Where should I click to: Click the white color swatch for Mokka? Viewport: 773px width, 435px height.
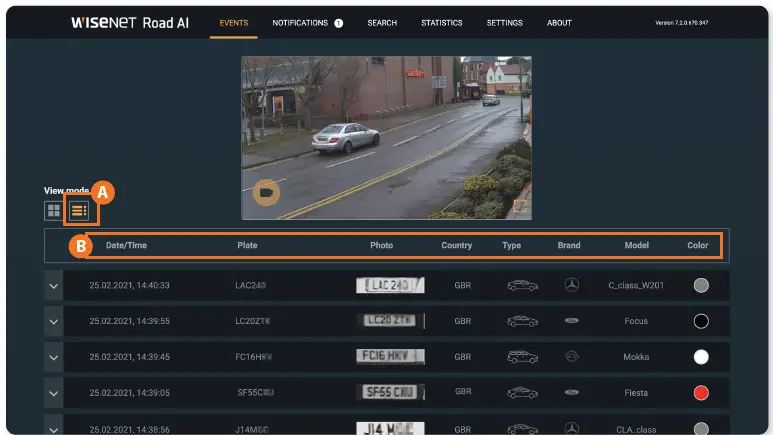[x=701, y=357]
